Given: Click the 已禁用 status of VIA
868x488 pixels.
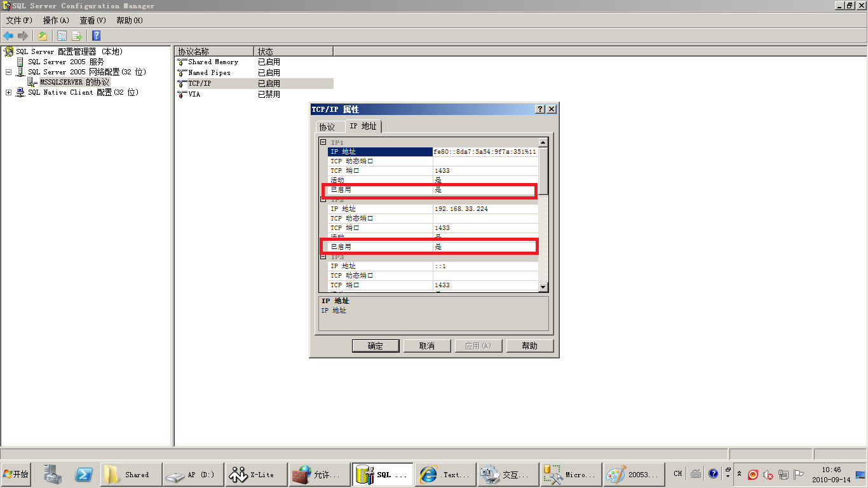Looking at the screenshot, I should click(x=269, y=94).
